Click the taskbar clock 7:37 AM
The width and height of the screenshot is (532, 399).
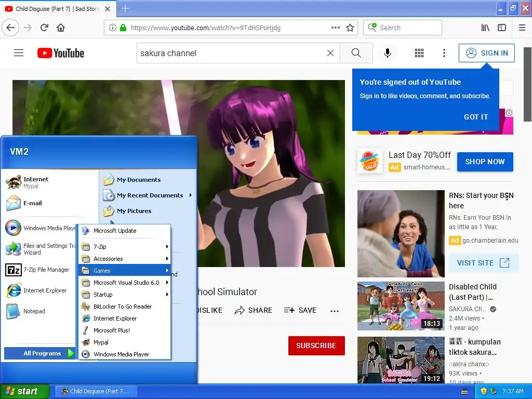(513, 391)
